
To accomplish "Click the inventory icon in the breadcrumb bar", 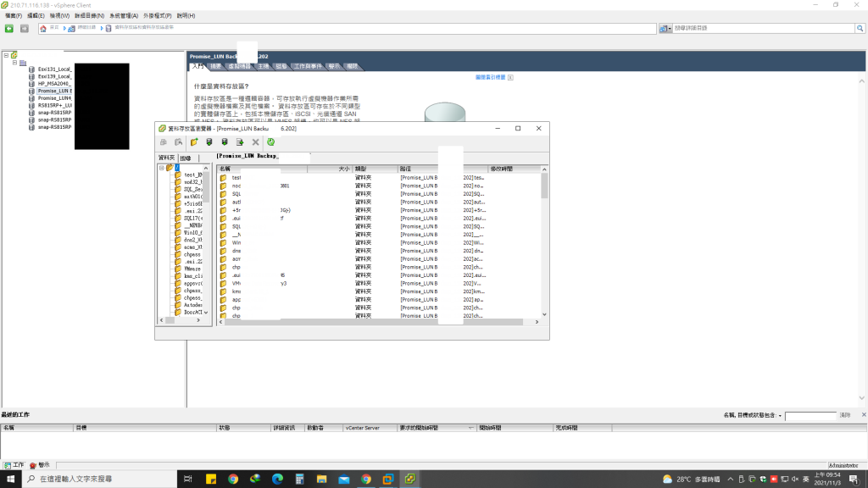I will point(71,28).
